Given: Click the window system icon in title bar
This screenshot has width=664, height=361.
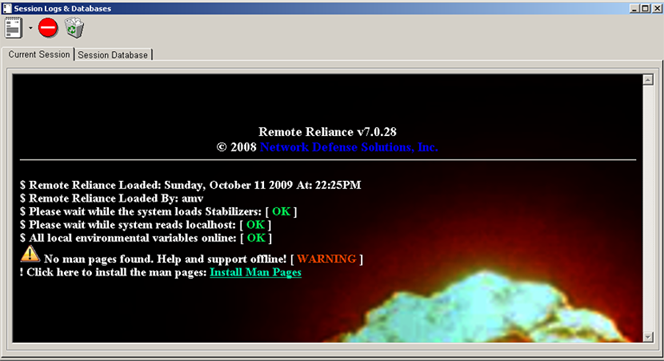Looking at the screenshot, I should pyautogui.click(x=7, y=8).
